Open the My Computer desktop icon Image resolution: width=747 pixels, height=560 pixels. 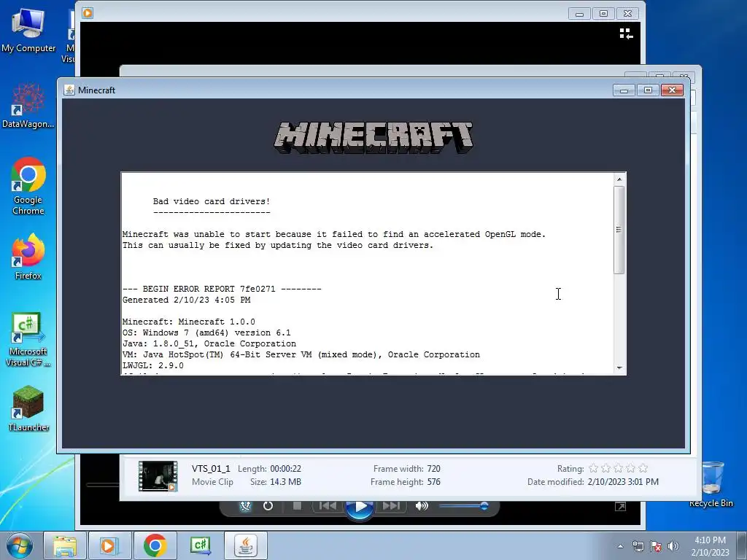28,29
